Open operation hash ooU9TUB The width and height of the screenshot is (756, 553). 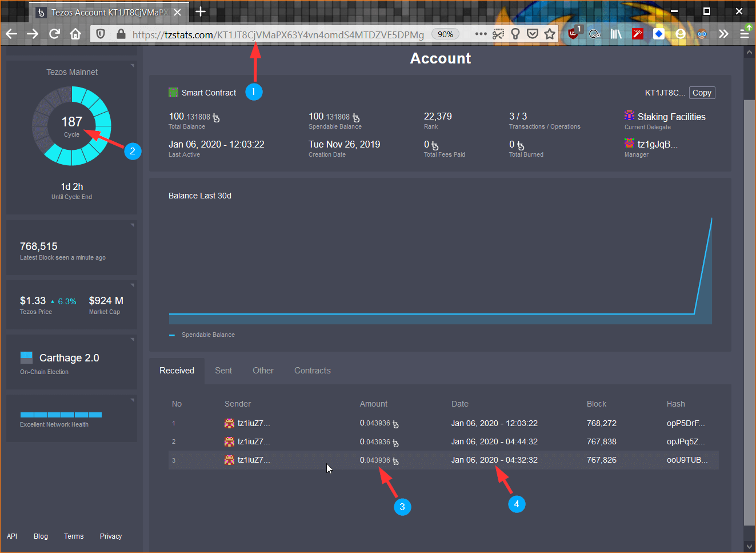pos(687,460)
